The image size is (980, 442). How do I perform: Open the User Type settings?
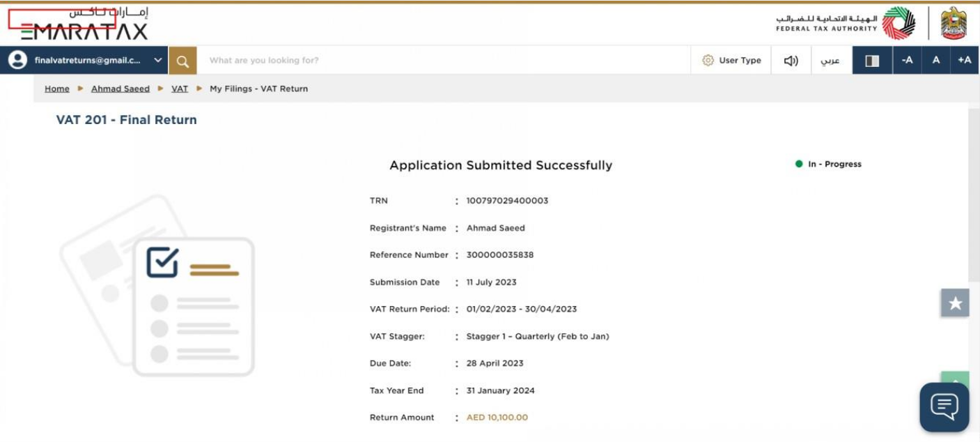pos(731,61)
